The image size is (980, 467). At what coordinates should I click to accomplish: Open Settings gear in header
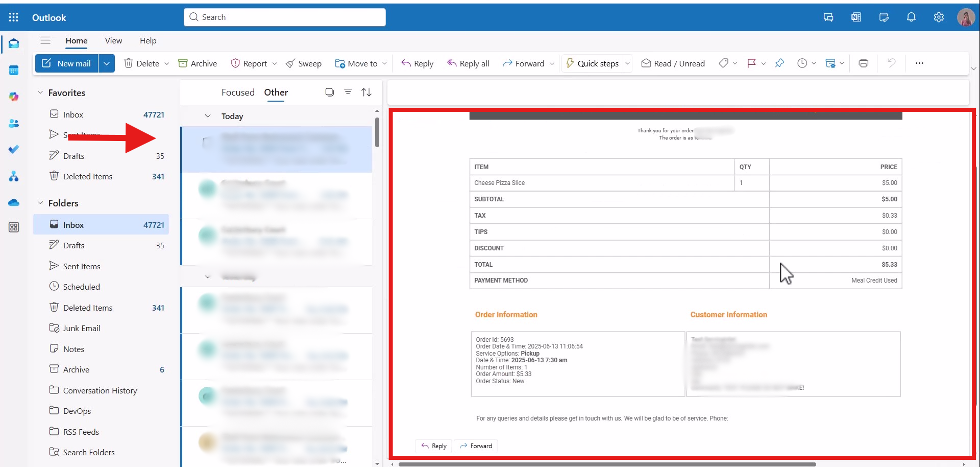coord(939,17)
